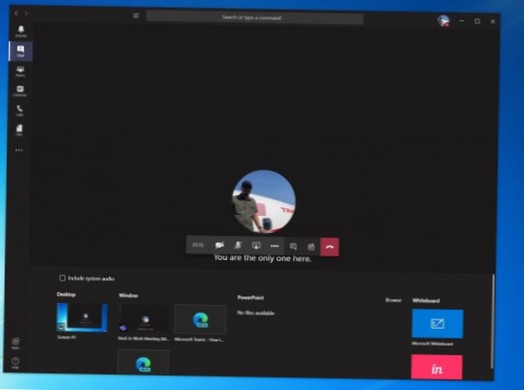Click the share tray vertical scrollbar
Image resolution: width=524 pixels, height=390 pixels.
pyautogui.click(x=492, y=321)
